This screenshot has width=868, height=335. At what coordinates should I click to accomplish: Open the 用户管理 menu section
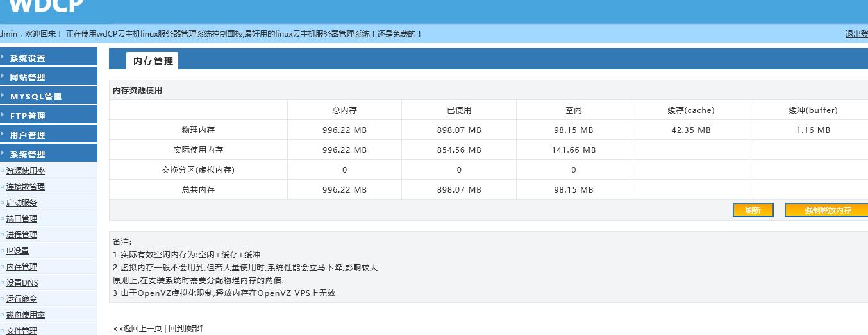(28, 135)
